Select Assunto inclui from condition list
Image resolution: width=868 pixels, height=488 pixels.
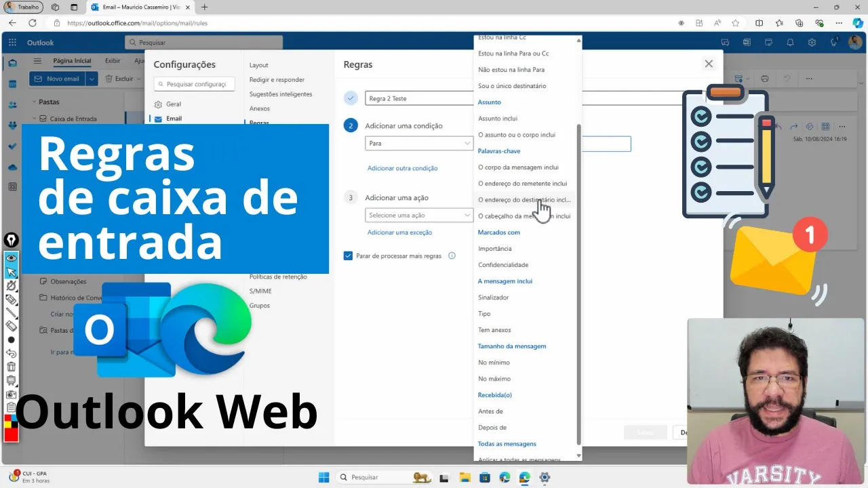(498, 119)
